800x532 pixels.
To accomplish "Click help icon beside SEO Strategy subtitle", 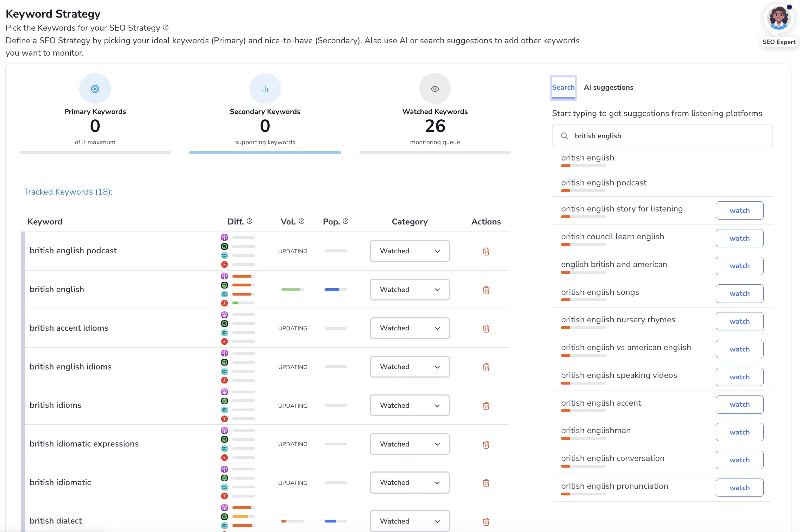I will click(165, 27).
